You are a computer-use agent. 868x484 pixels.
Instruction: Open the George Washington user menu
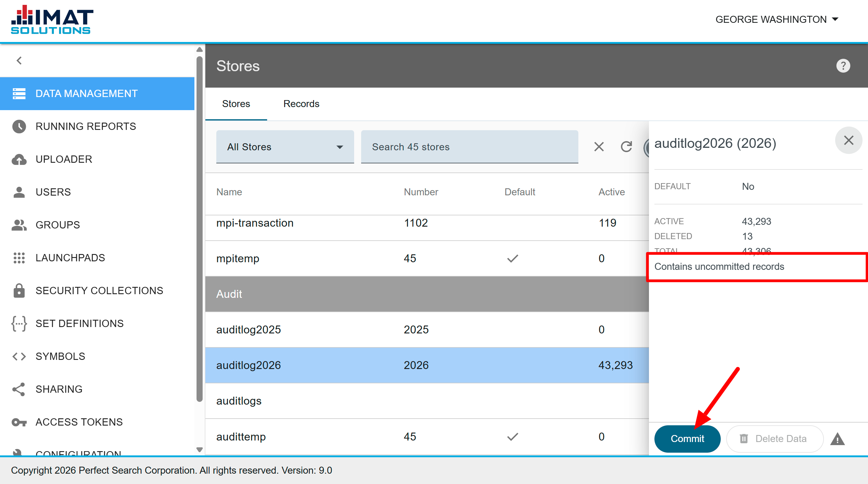coord(777,19)
